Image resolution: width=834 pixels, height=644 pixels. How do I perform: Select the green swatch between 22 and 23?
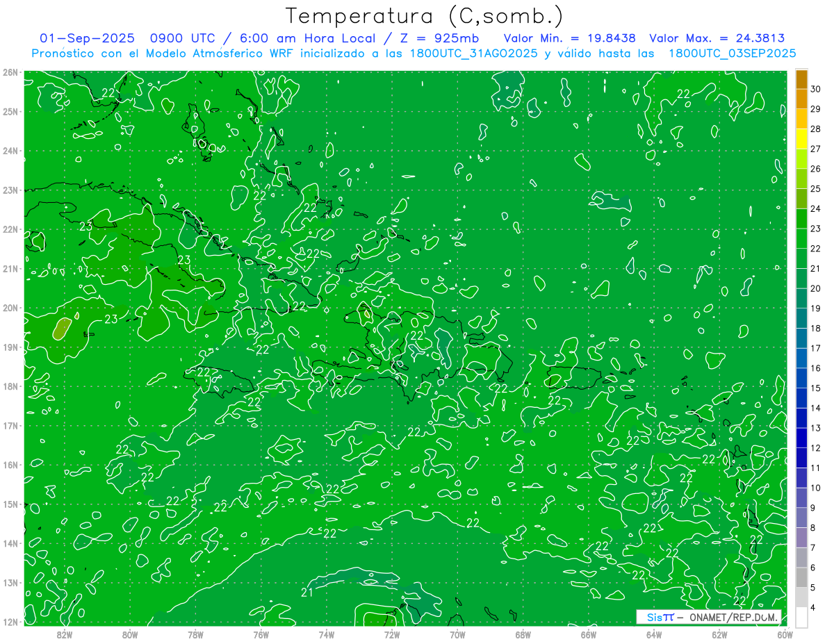(802, 239)
